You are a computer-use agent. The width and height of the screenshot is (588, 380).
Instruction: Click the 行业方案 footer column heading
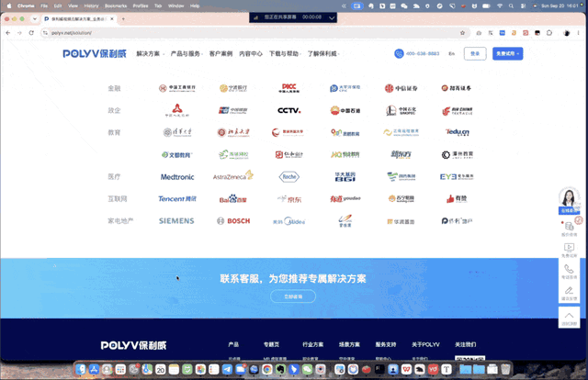click(x=312, y=344)
